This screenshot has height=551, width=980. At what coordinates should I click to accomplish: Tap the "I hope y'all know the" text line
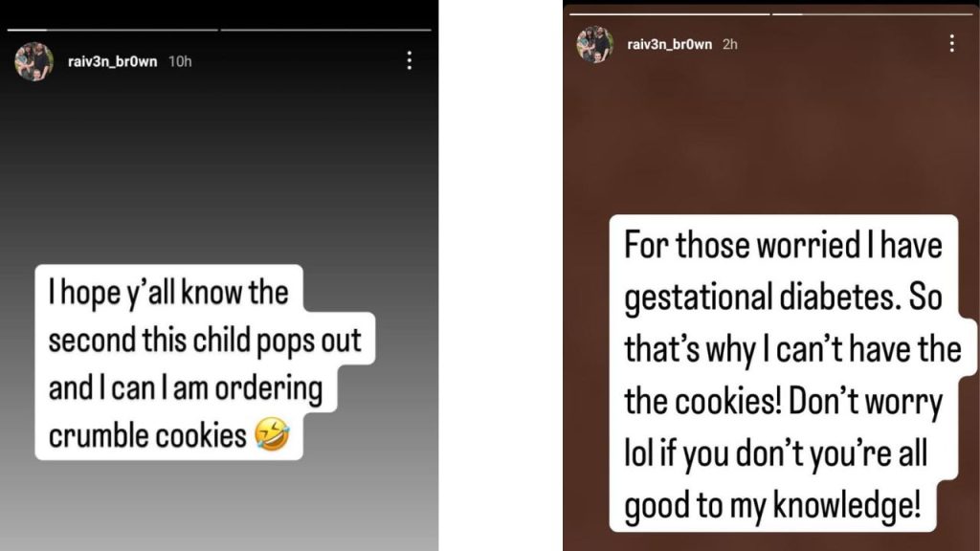[167, 291]
